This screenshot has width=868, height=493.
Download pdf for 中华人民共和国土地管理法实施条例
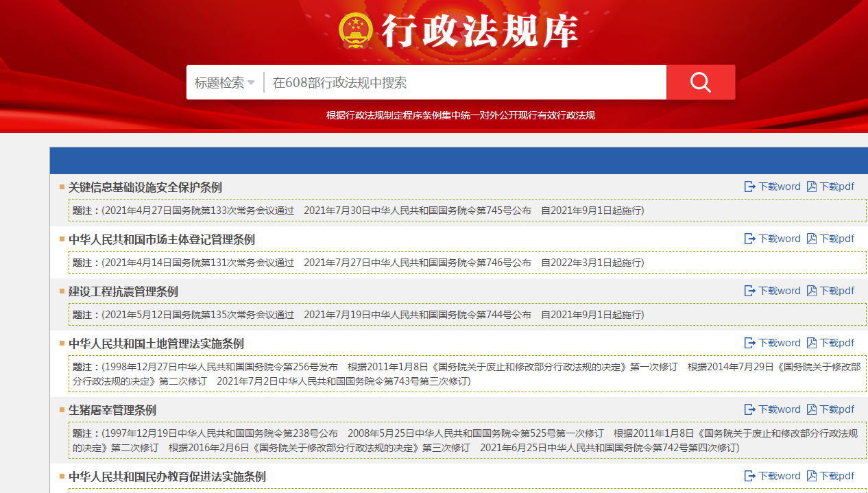[830, 343]
